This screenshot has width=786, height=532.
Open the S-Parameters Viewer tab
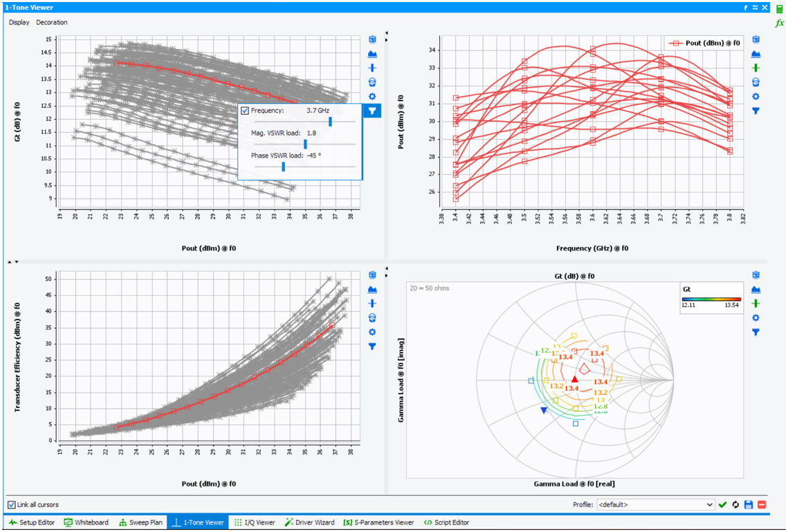click(x=378, y=522)
